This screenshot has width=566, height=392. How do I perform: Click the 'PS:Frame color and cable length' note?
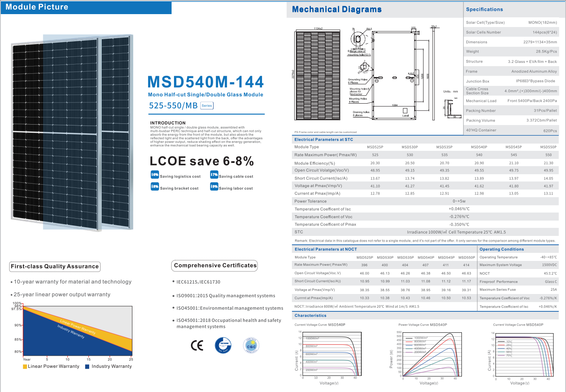pyautogui.click(x=325, y=132)
